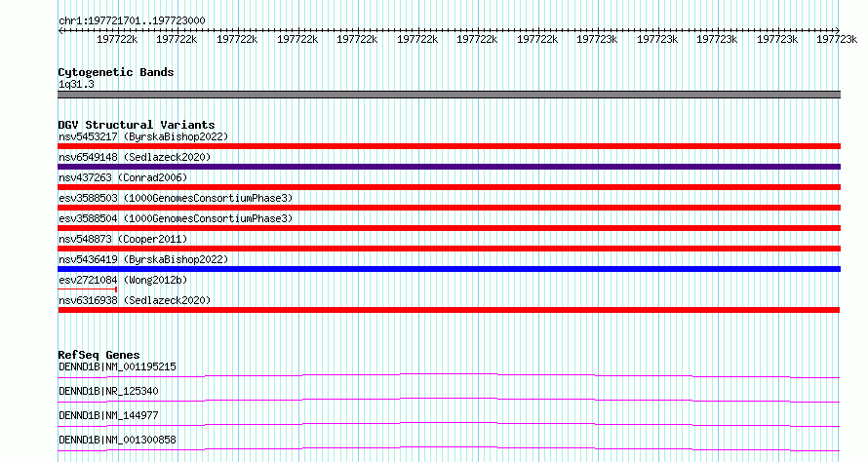Select the gray 1q31.3 cytogenetic band bar
868x462 pixels.
pos(449,95)
